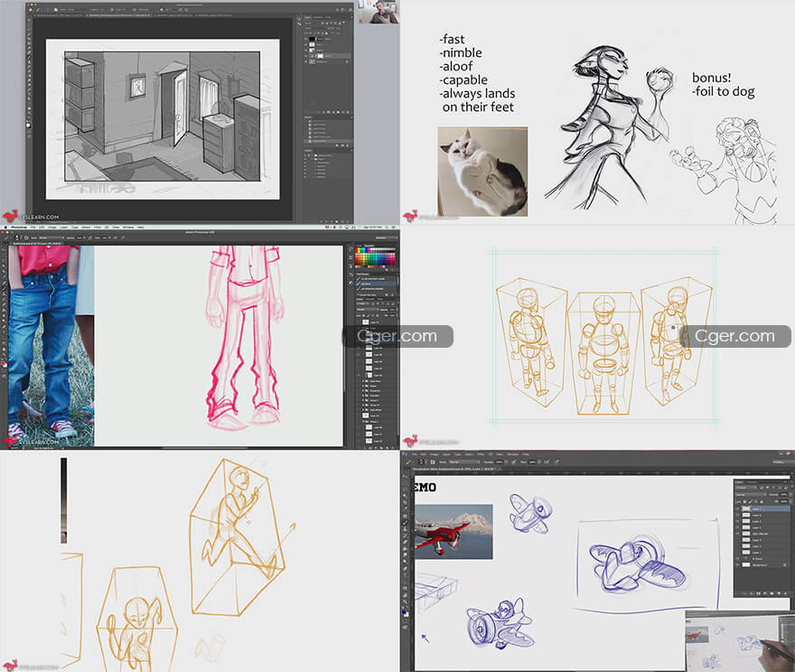The image size is (795, 672).
Task: Select the Zoom tool in the room sketch toolbar
Action: (x=28, y=113)
